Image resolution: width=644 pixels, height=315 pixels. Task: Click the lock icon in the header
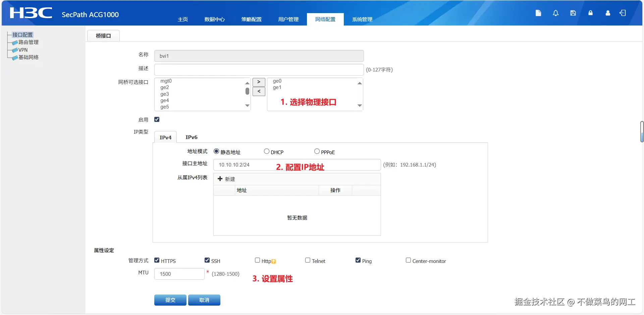point(590,13)
